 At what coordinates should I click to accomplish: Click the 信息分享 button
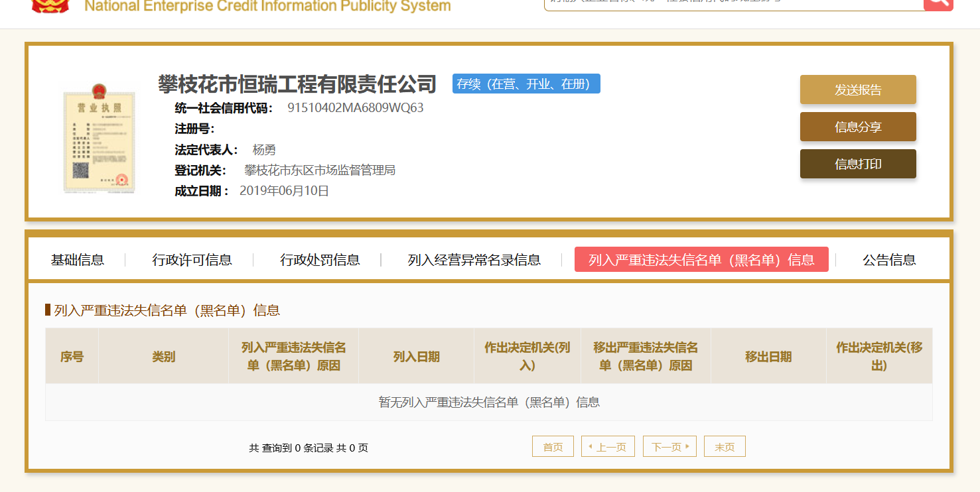coord(858,127)
